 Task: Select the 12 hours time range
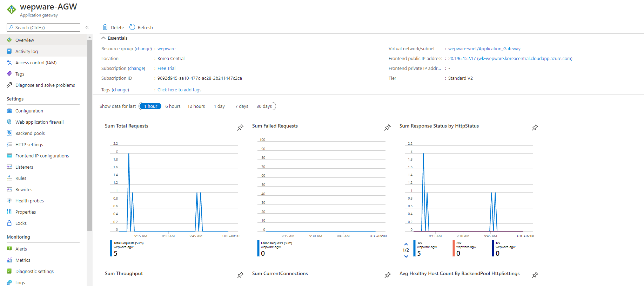click(196, 106)
